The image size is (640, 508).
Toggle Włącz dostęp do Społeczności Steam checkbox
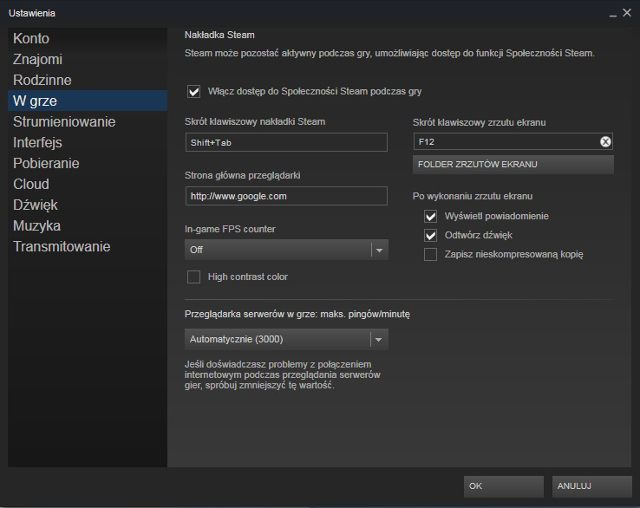click(194, 91)
